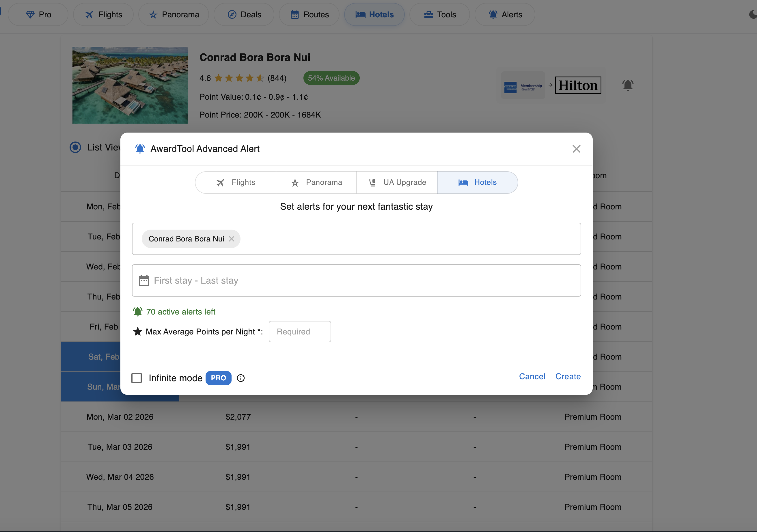757x532 pixels.
Task: Open the Deals navigation tab
Action: (244, 14)
